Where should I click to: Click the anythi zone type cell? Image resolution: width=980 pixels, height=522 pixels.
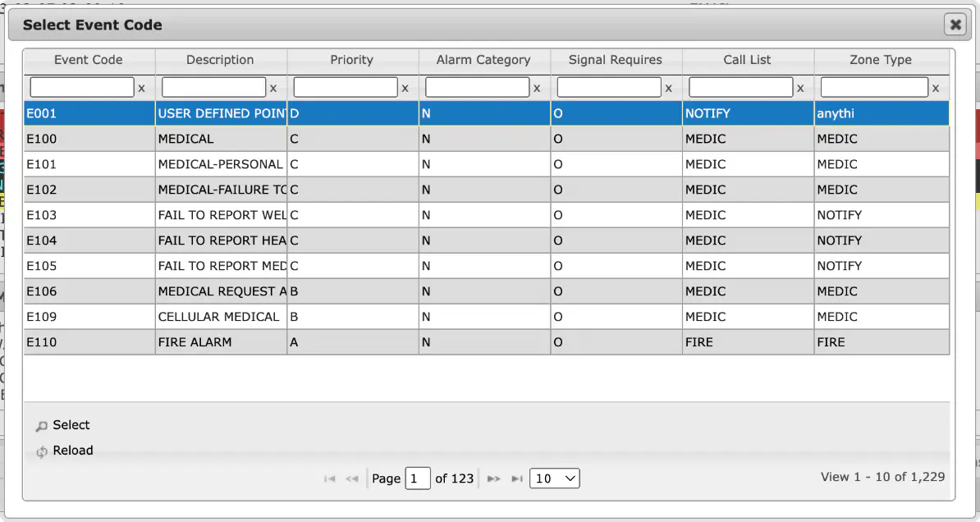[x=882, y=114]
